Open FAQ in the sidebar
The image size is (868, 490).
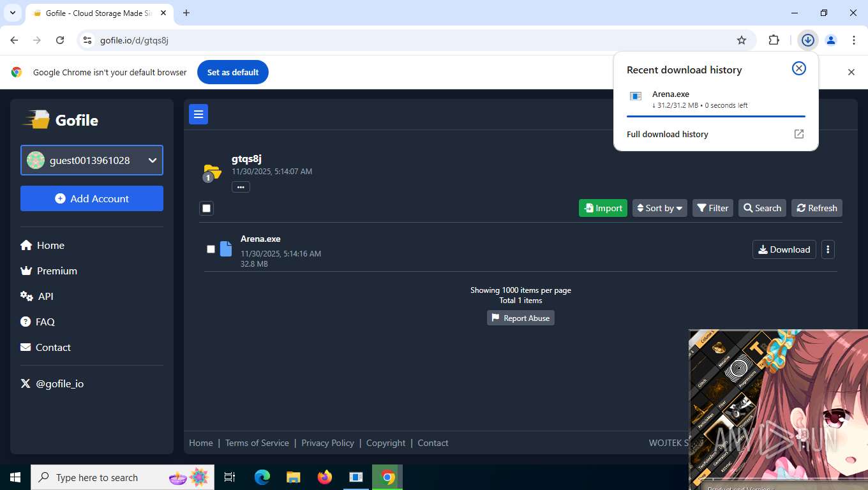[x=38, y=322]
